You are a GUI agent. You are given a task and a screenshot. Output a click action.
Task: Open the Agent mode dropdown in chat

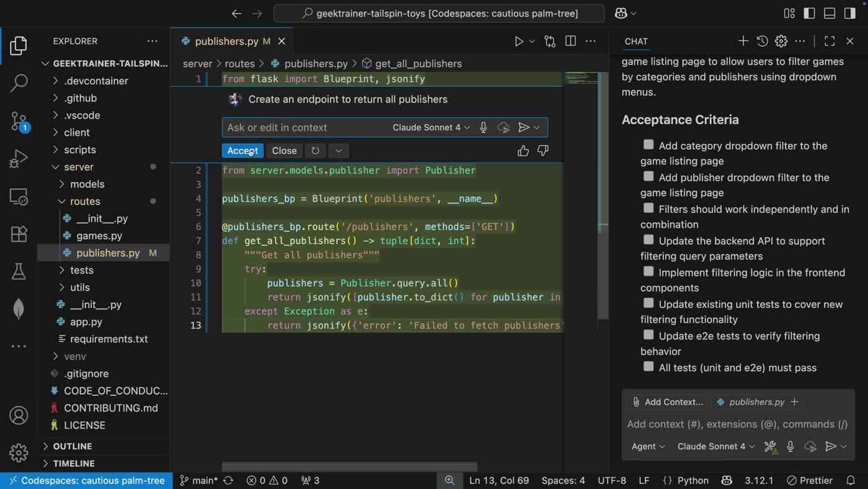pos(648,446)
